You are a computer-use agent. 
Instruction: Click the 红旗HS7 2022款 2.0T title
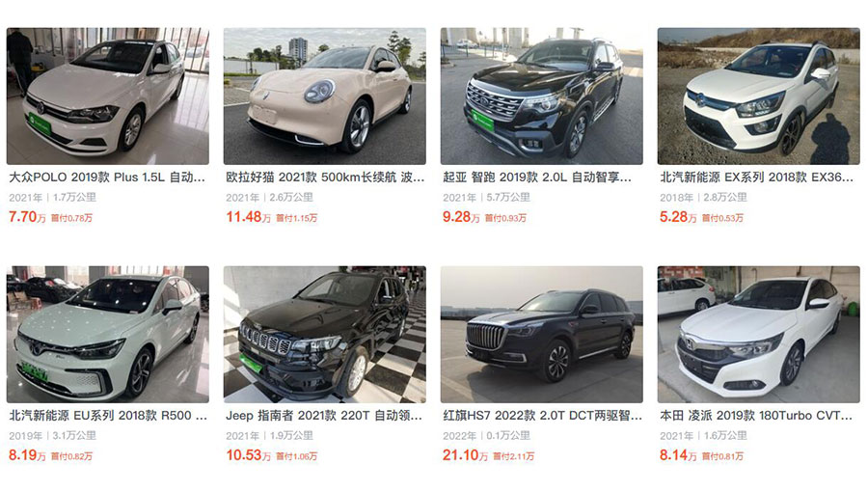pos(542,416)
